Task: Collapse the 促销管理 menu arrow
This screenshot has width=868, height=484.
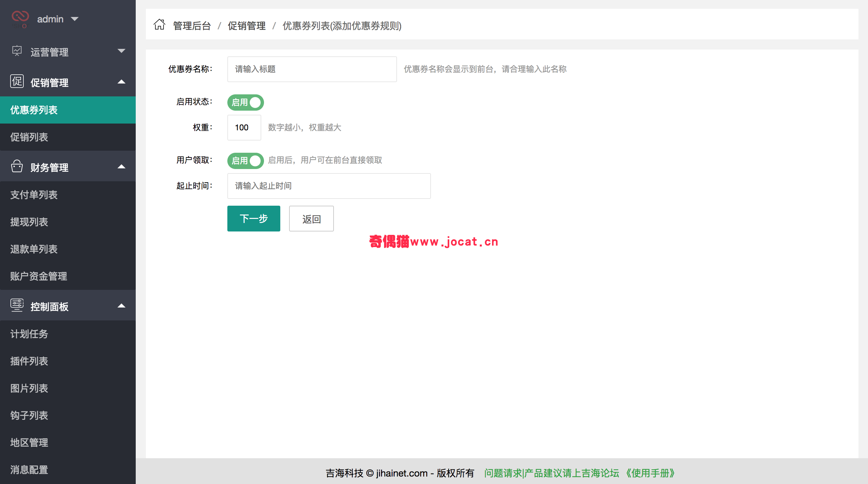Action: point(121,82)
